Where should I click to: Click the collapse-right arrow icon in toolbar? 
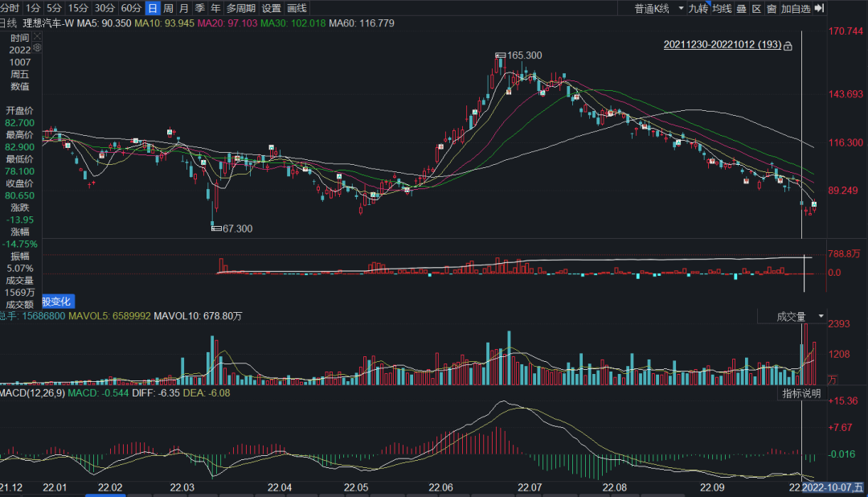point(820,8)
